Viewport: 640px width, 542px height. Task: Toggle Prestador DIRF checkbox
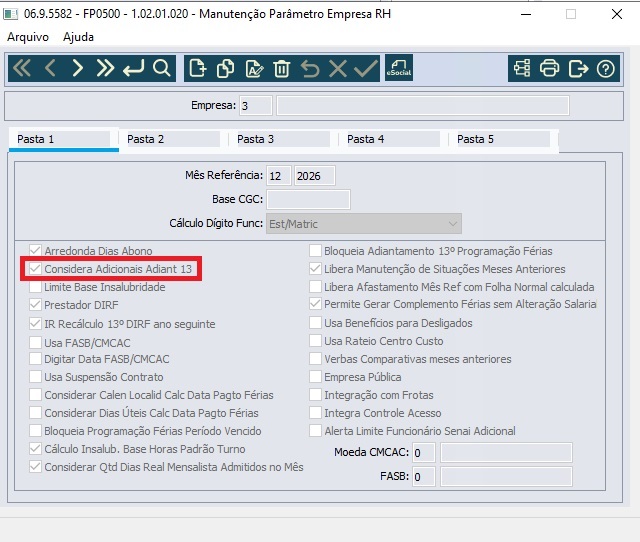tap(36, 305)
